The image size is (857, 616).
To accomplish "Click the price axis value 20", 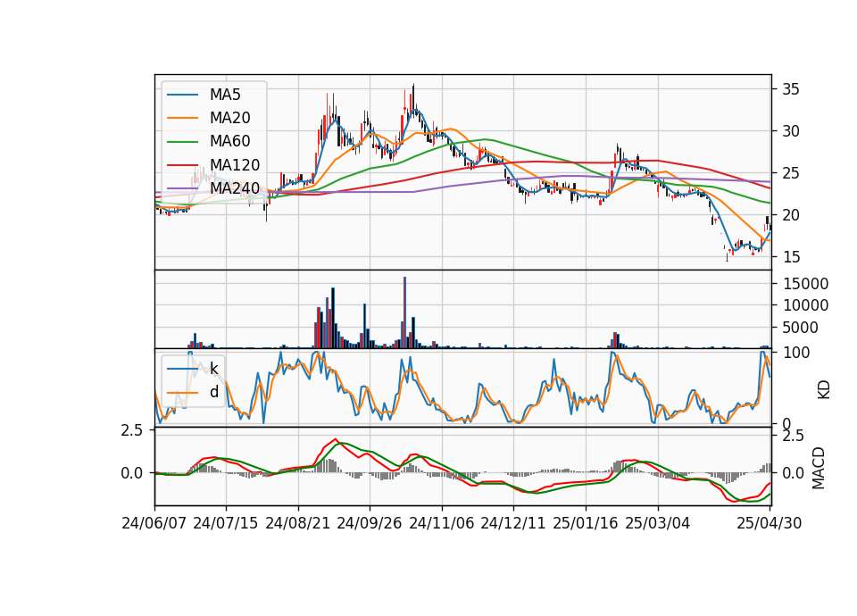I will click(790, 215).
